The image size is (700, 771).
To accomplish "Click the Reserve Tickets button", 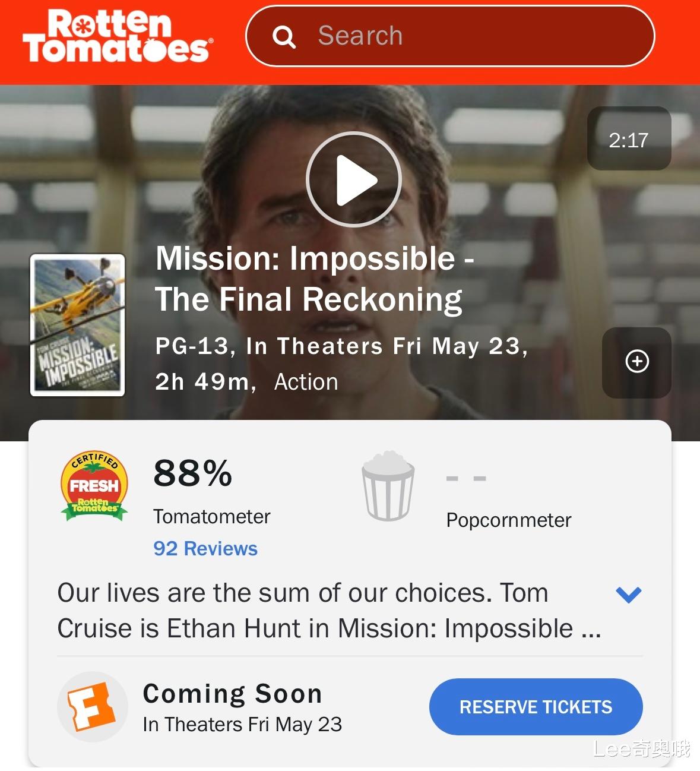I will pos(536,707).
